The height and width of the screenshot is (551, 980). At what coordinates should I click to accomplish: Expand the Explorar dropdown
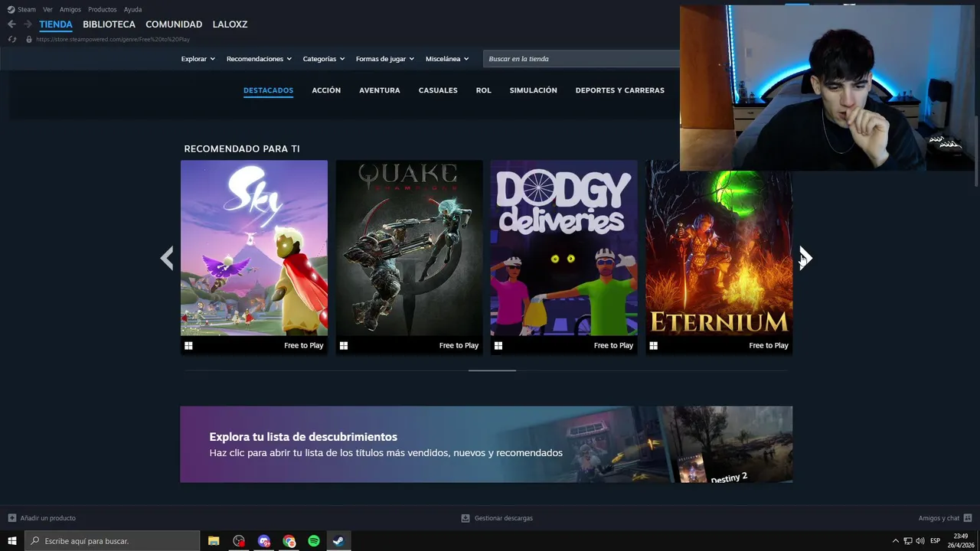(x=198, y=59)
